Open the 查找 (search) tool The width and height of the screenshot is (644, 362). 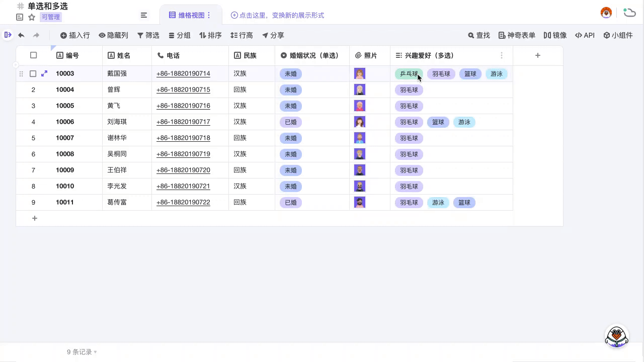[x=478, y=35]
